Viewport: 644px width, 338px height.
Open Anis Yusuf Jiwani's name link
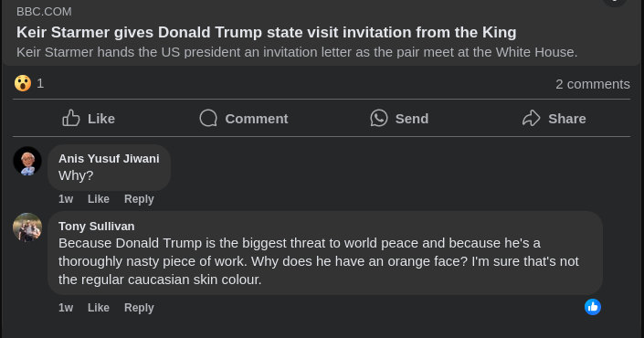tap(109, 159)
